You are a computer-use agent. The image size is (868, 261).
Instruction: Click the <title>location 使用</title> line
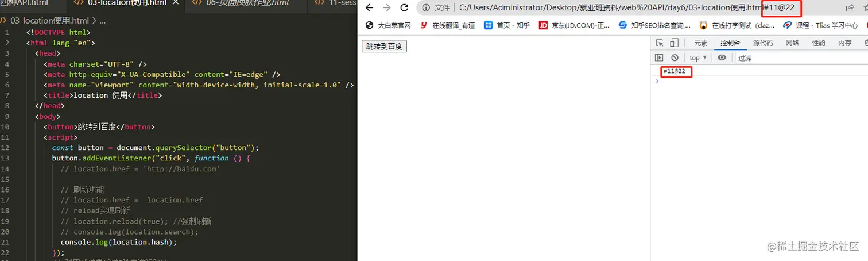pyautogui.click(x=103, y=95)
